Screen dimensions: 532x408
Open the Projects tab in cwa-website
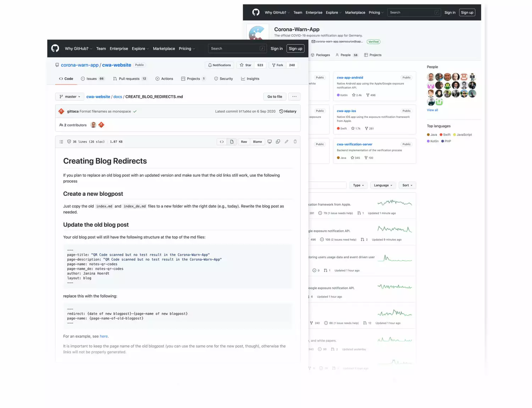pyautogui.click(x=193, y=79)
